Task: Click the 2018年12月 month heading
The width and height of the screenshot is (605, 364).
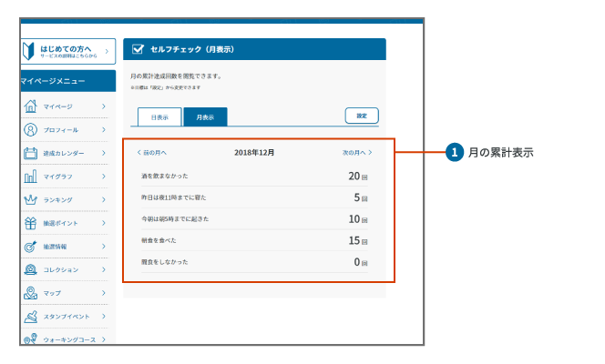Action: [x=254, y=153]
